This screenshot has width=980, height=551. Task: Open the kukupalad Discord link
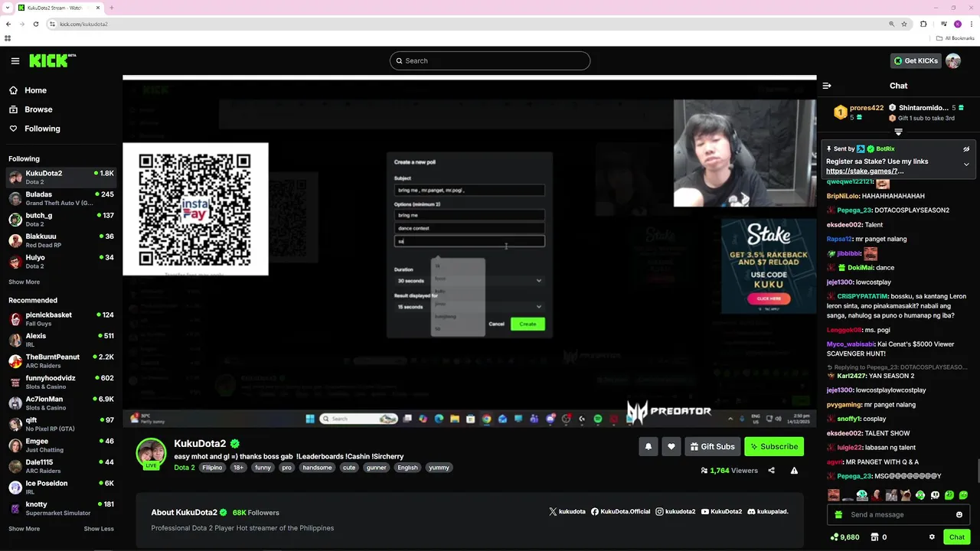pyautogui.click(x=768, y=511)
